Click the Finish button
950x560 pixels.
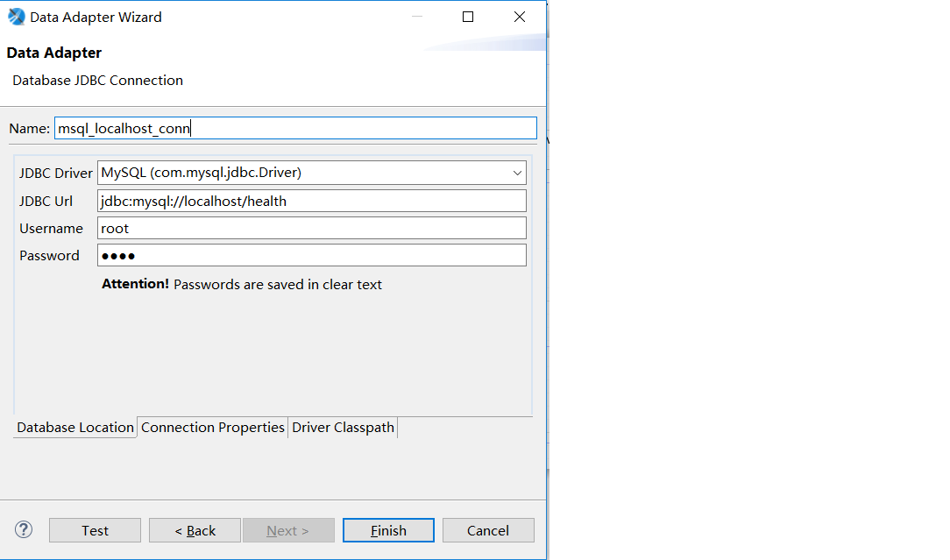coord(388,530)
